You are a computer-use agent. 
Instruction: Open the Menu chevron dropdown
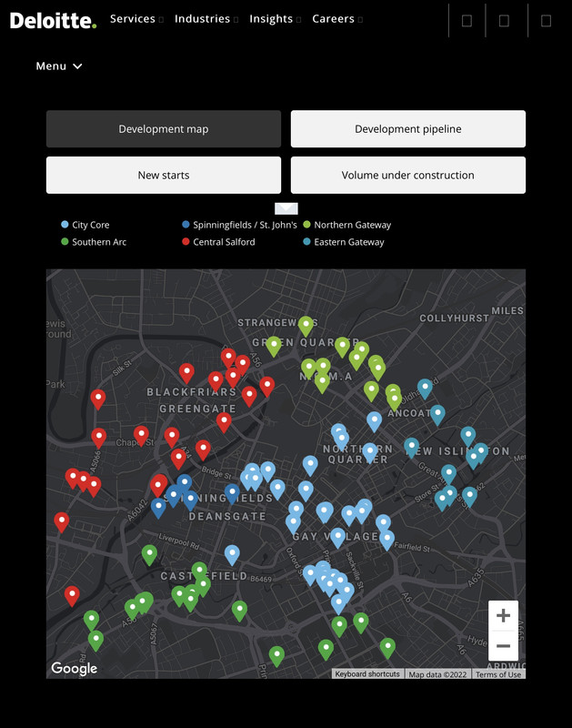[59, 66]
